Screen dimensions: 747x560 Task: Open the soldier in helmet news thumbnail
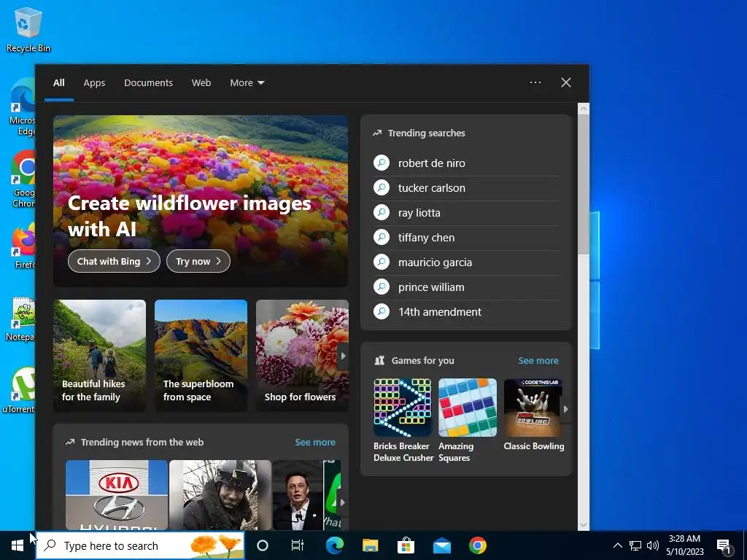coord(220,495)
